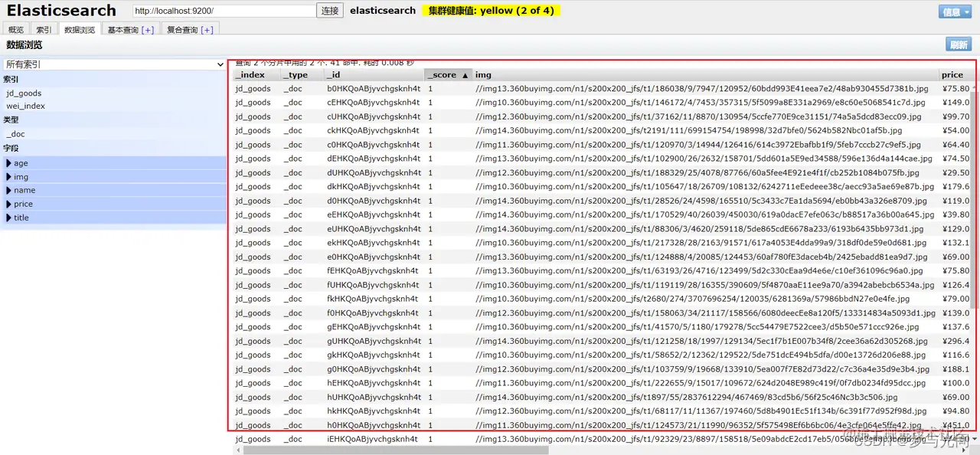
Task: Add a new 基本查询 tab with [+]
Action: click(x=148, y=30)
